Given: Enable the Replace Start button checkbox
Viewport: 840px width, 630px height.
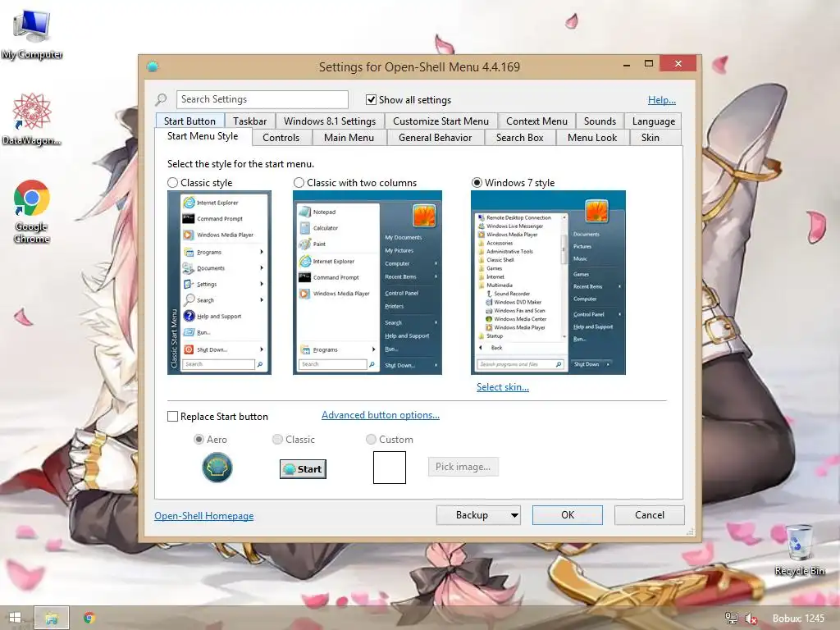Looking at the screenshot, I should pyautogui.click(x=172, y=416).
